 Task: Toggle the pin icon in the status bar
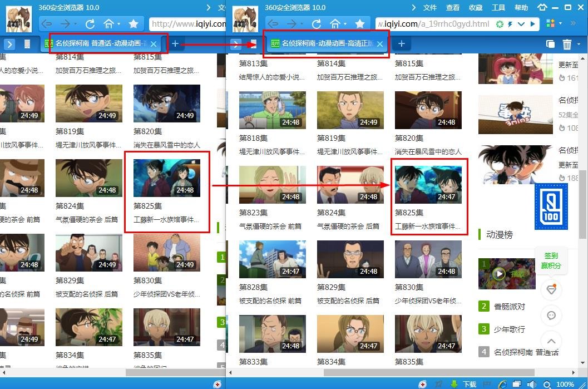click(439, 384)
